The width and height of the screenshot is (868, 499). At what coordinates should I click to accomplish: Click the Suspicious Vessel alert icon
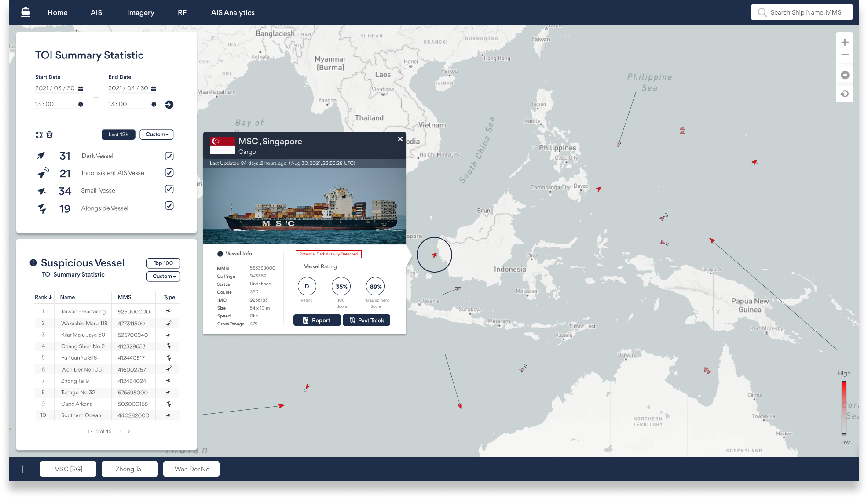33,263
